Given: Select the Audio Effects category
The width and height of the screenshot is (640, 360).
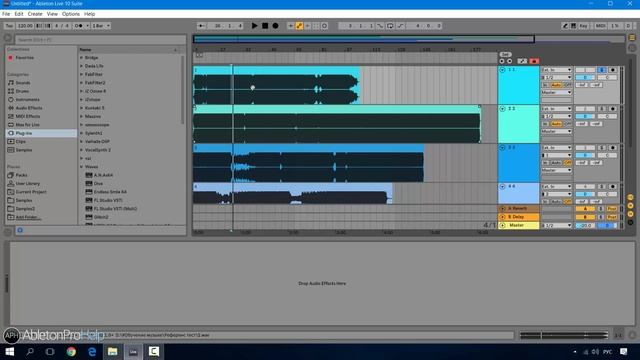Looking at the screenshot, I should pyautogui.click(x=29, y=108).
